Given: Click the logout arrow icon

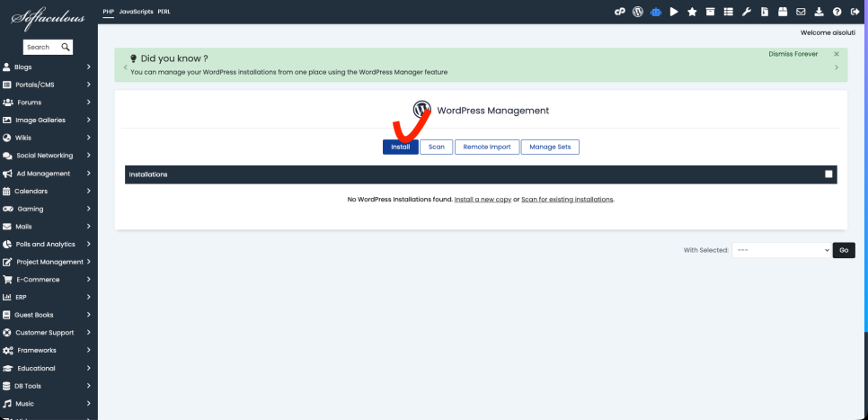Looking at the screenshot, I should tap(855, 12).
